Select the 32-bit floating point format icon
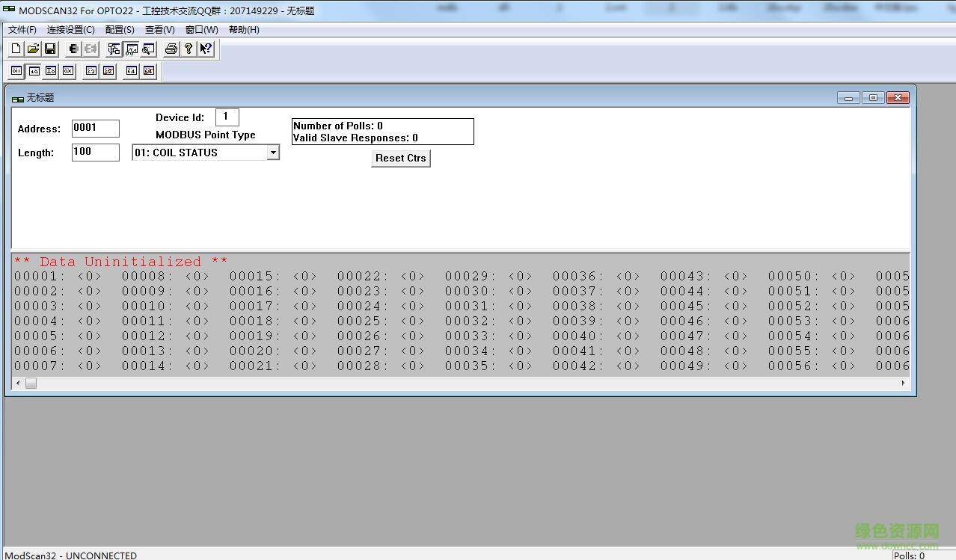The width and height of the screenshot is (956, 560). click(91, 71)
